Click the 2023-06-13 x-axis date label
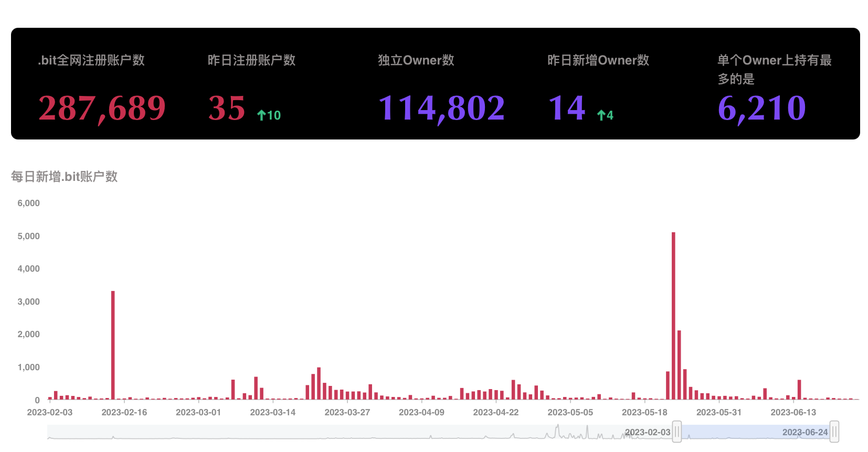The width and height of the screenshot is (868, 452). 793,412
